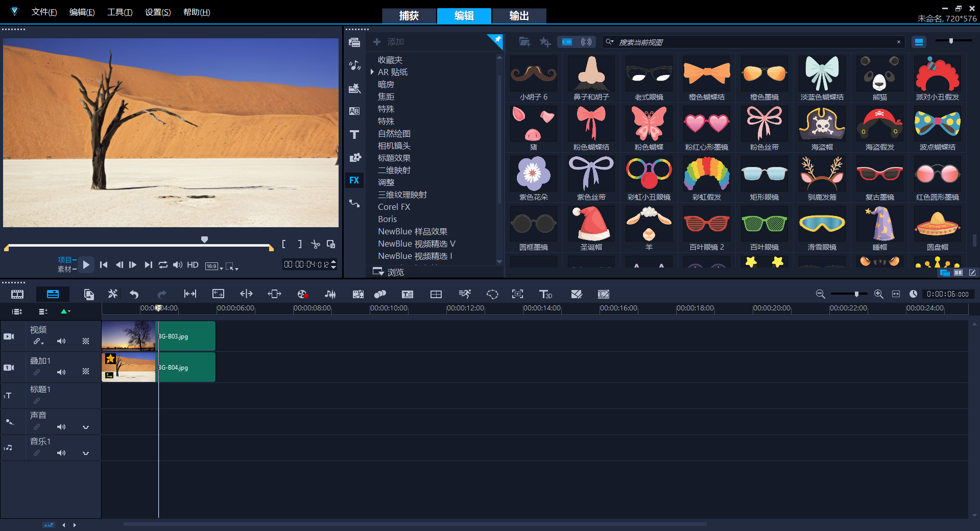The image size is (980, 531).
Task: Toggle repeat loop playback
Action: click(x=163, y=264)
